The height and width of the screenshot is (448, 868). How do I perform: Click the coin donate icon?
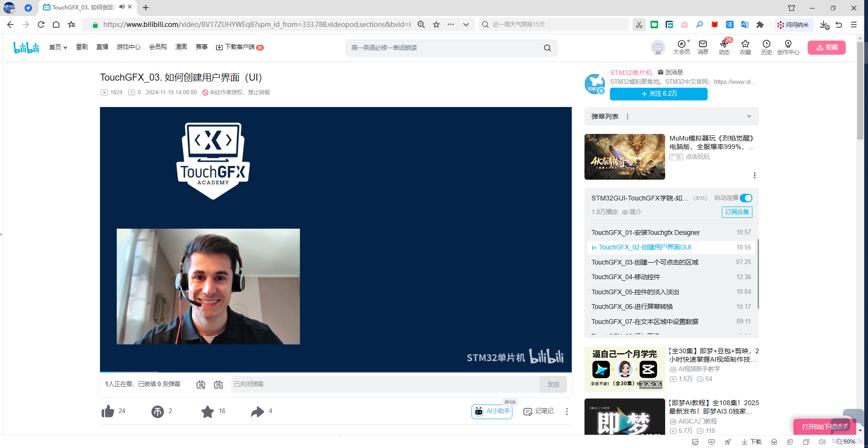[x=158, y=412]
